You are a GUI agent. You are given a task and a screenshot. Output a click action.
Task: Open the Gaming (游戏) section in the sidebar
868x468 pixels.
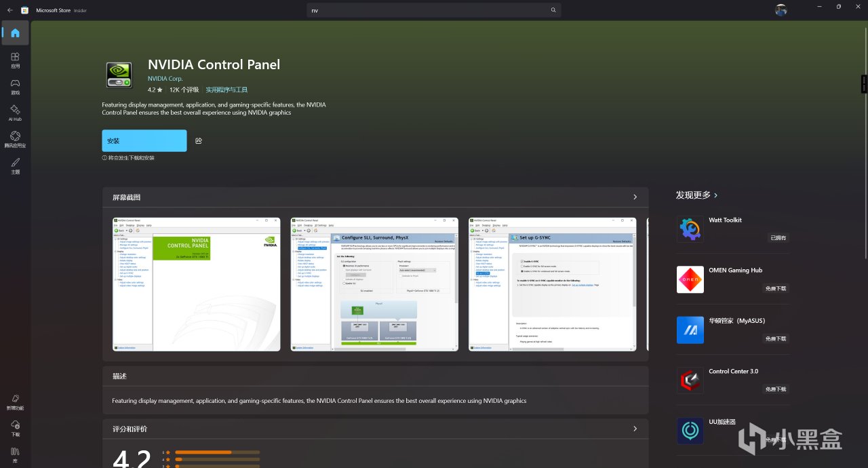click(15, 87)
